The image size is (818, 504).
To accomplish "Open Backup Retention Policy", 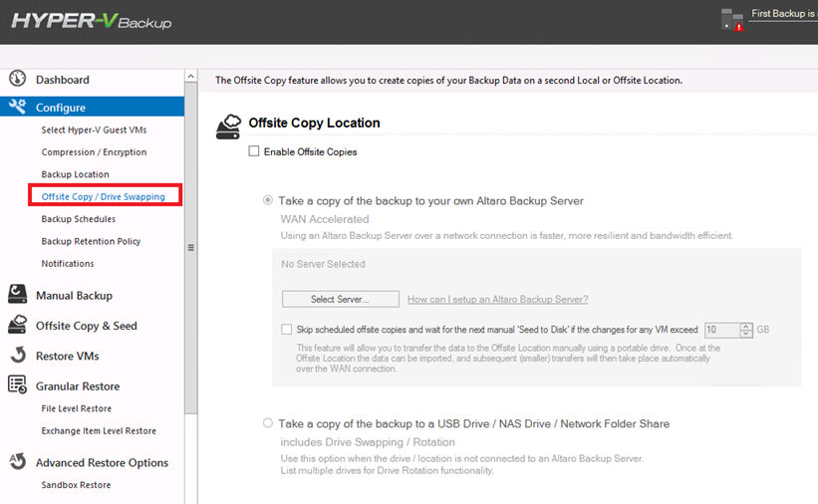I will point(91,242).
